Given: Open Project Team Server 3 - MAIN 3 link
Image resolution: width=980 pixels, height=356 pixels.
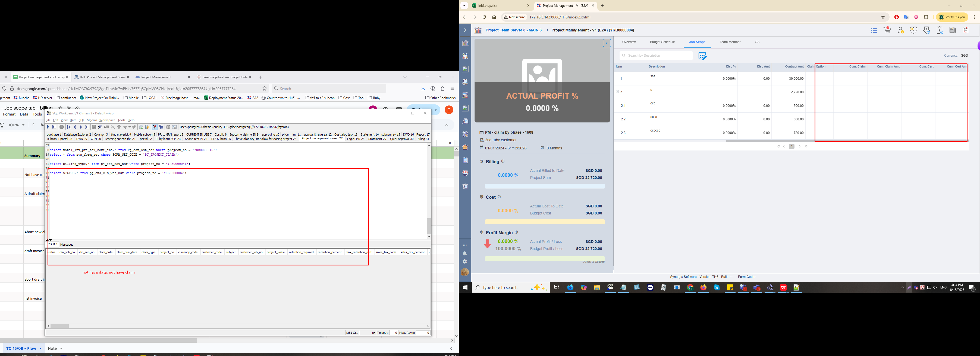Looking at the screenshot, I should (513, 30).
